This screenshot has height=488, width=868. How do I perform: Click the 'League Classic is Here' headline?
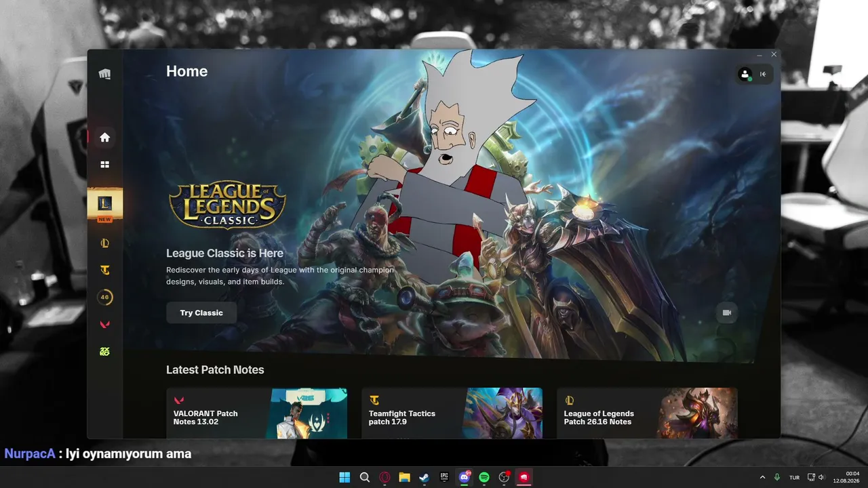click(224, 253)
